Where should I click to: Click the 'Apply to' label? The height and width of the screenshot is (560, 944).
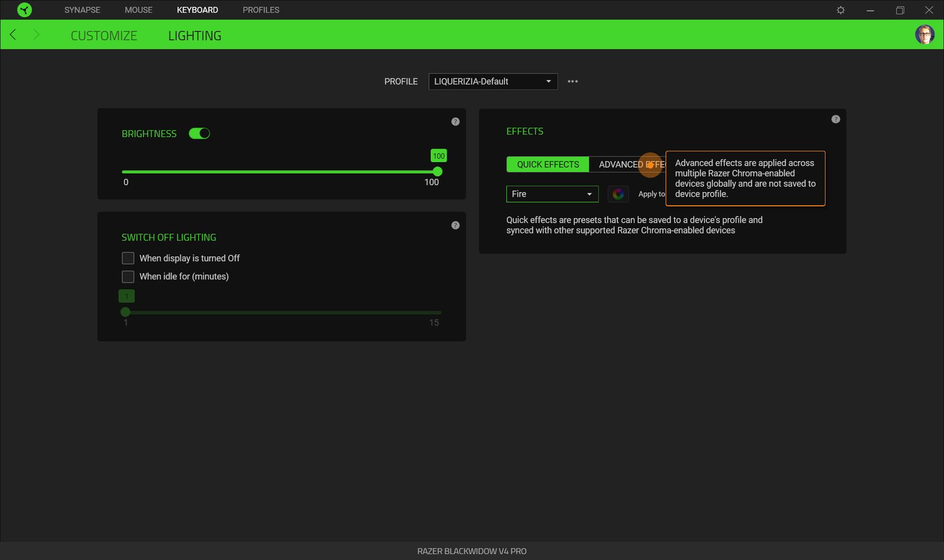coord(651,194)
